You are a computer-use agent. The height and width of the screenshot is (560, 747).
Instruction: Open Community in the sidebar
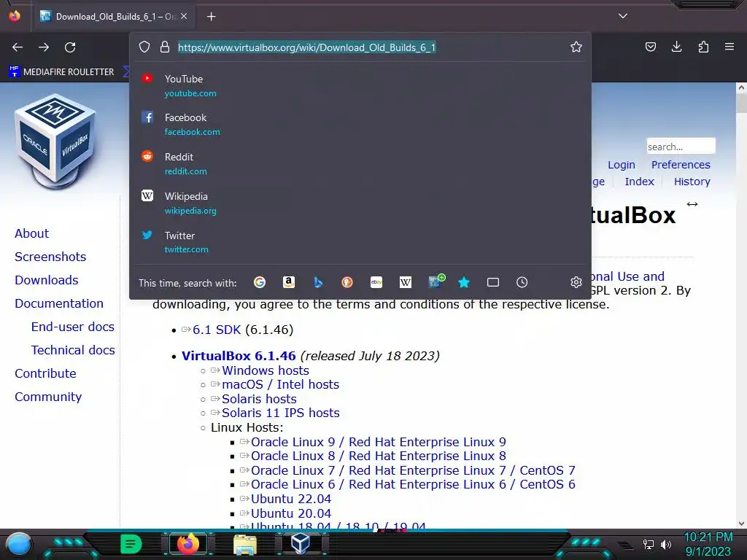point(48,397)
